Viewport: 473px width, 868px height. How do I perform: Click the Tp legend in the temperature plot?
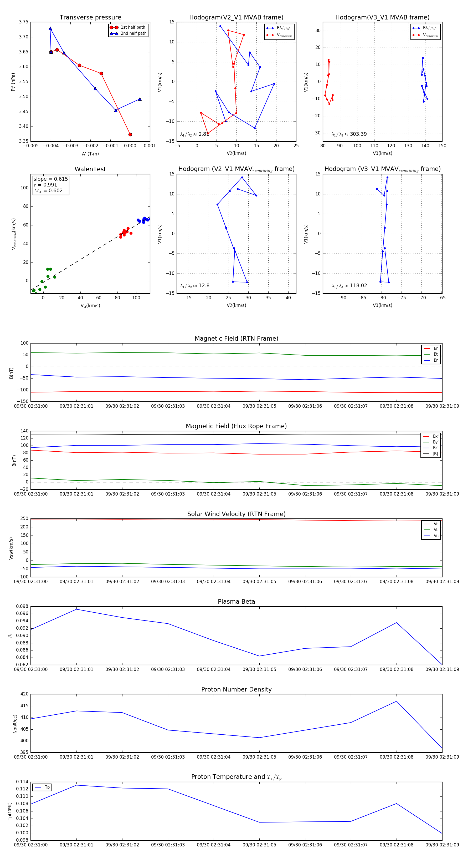coord(42,788)
